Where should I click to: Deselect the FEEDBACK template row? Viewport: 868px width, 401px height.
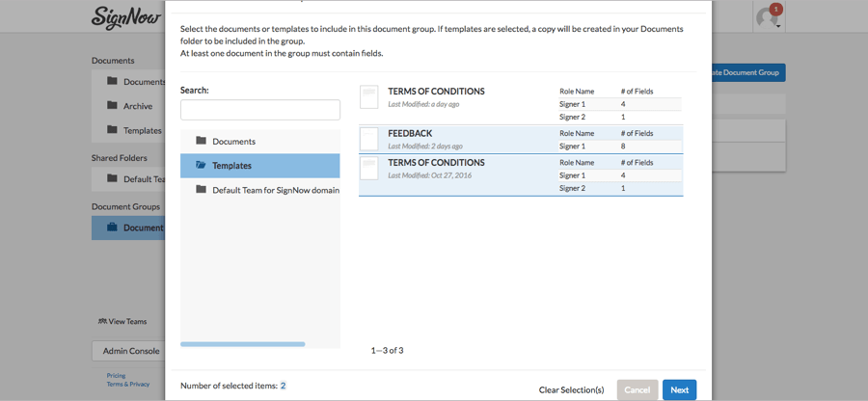pos(436,139)
